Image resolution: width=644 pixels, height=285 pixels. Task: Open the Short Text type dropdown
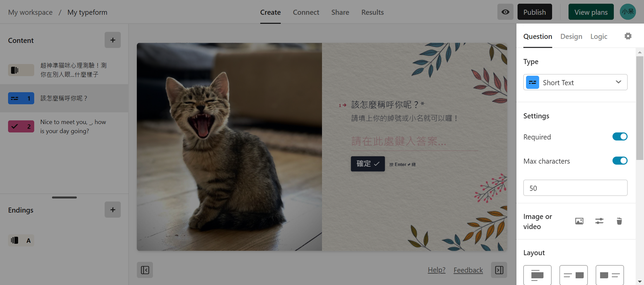pyautogui.click(x=575, y=82)
